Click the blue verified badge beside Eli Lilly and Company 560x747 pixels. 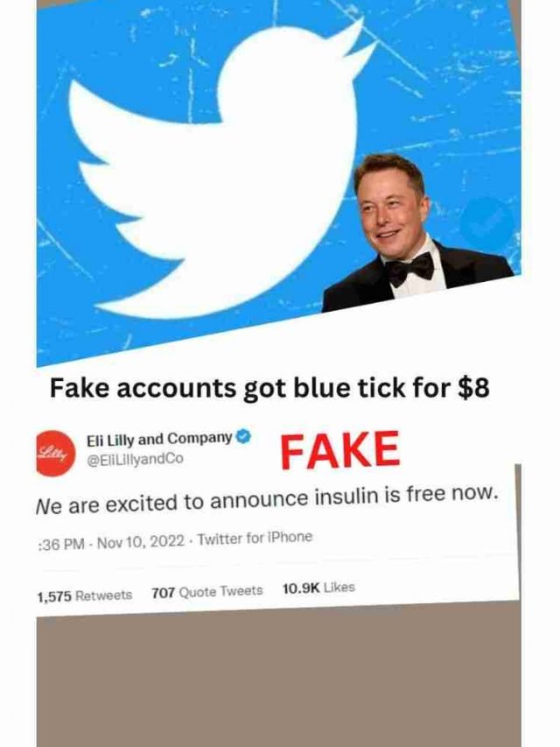243,436
